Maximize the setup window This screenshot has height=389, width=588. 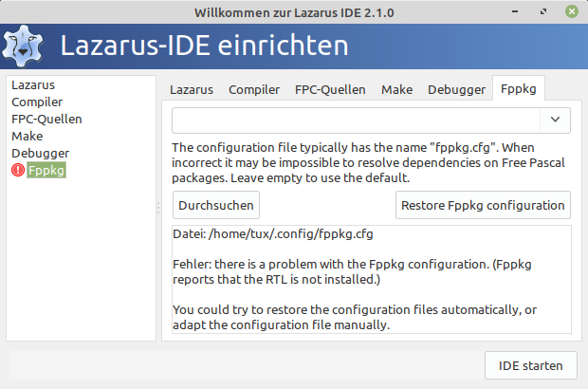coord(543,11)
